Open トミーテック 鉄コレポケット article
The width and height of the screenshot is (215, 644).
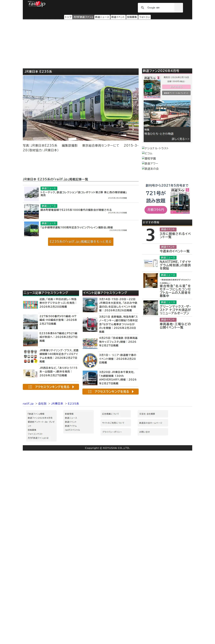[84, 194]
